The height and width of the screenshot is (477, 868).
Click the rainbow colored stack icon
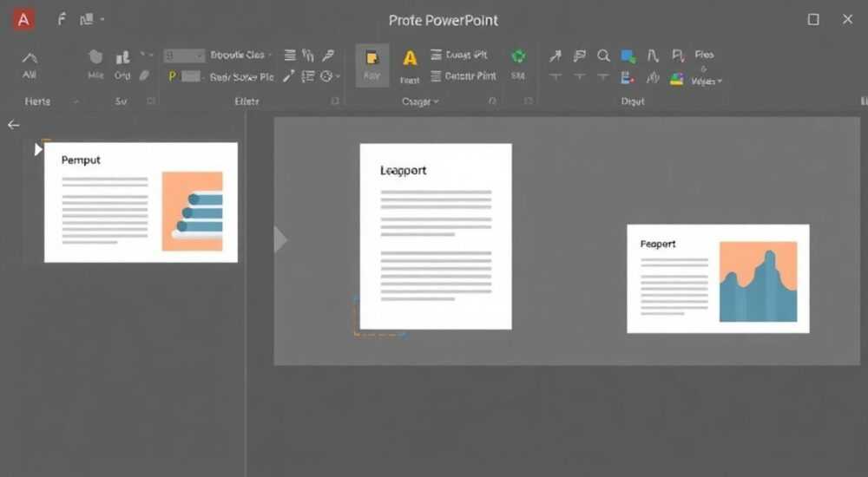pyautogui.click(x=676, y=79)
